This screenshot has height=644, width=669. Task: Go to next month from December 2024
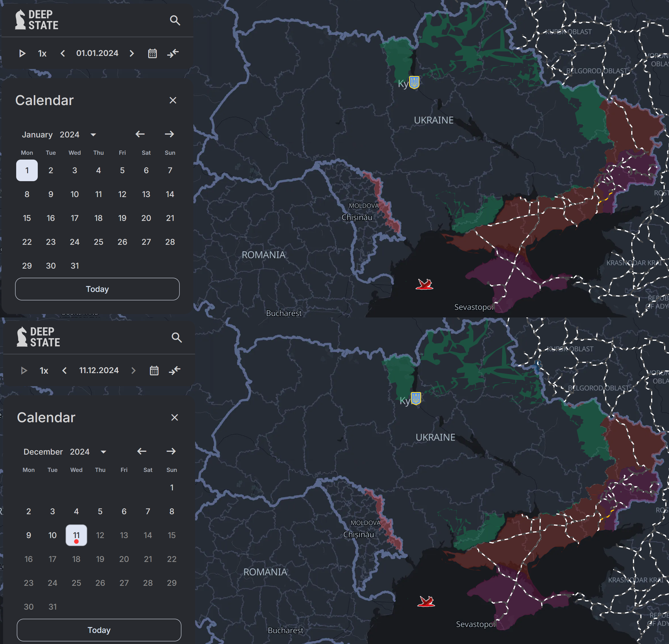(171, 451)
